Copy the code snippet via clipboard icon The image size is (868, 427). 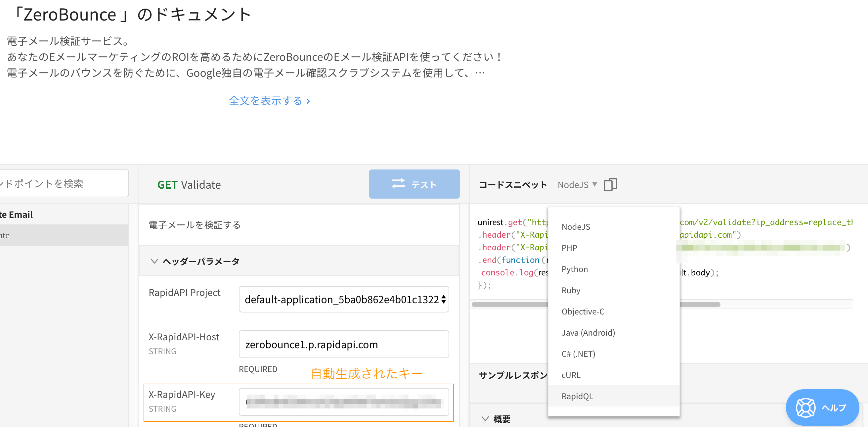pos(610,184)
